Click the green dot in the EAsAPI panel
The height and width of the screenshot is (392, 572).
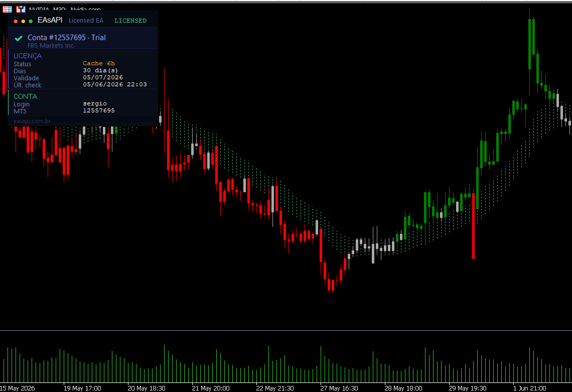pyautogui.click(x=31, y=21)
